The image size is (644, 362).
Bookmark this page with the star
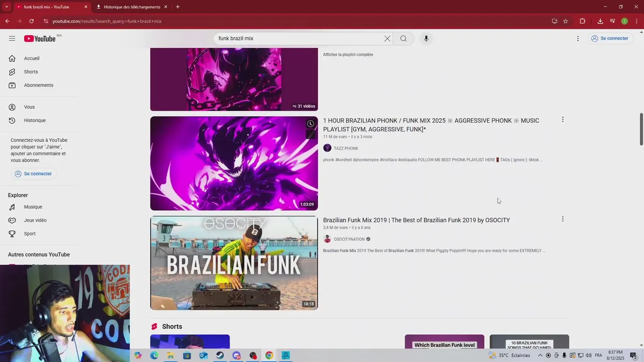(x=566, y=21)
